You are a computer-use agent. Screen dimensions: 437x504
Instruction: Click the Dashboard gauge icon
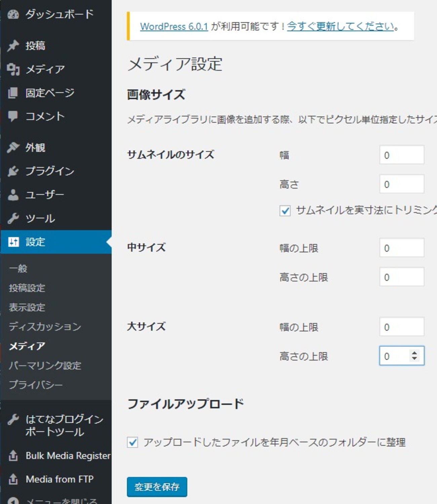tap(13, 14)
